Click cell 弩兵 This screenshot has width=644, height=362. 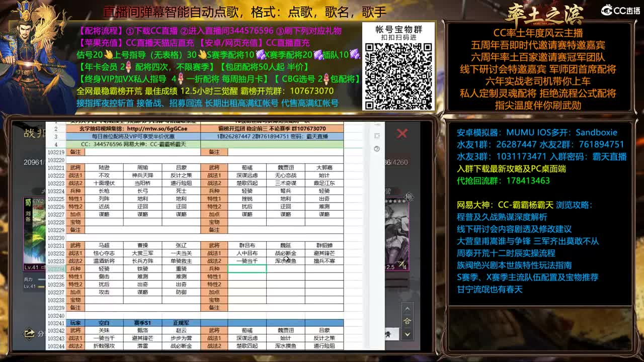click(x=286, y=191)
